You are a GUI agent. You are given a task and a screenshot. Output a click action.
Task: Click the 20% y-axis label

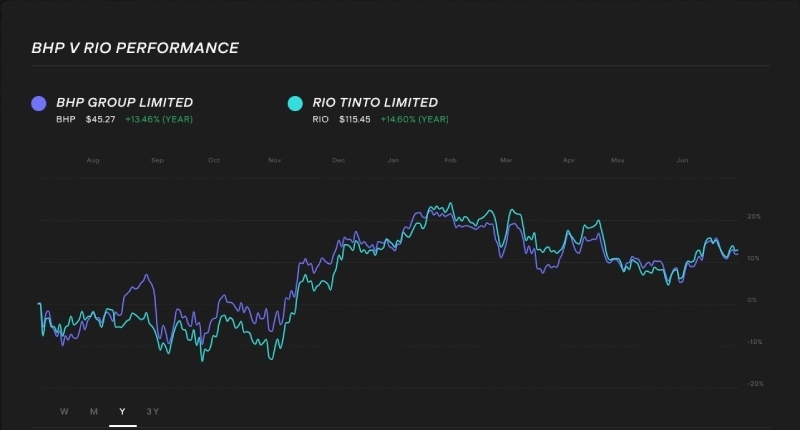754,217
